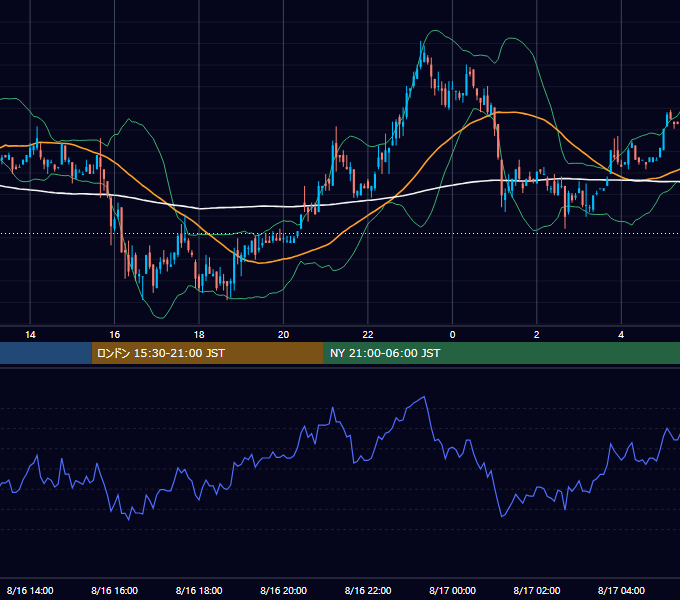This screenshot has height=600, width=680.
Task: Click the 8/16 20:00 label on the lower axis
Action: coord(283,590)
